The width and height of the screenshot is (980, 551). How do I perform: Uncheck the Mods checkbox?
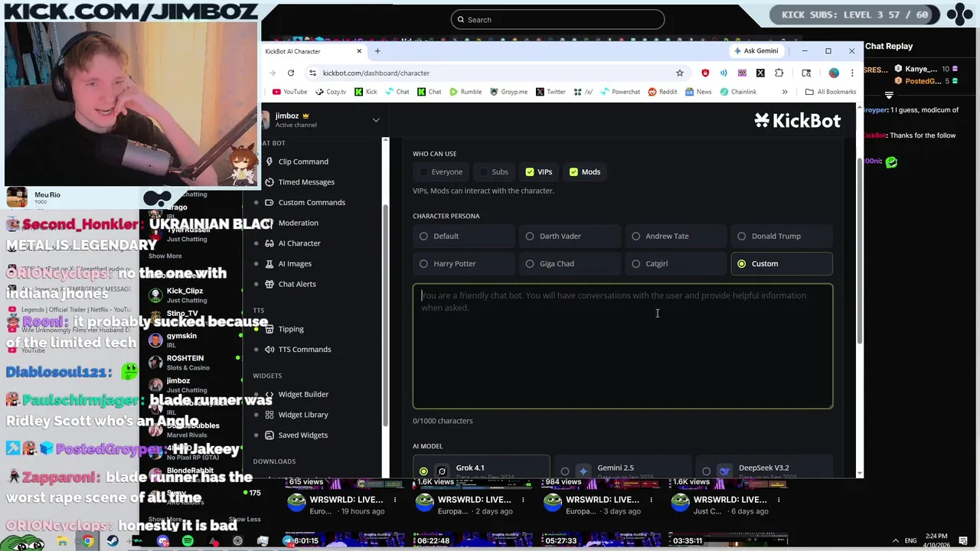pos(584,172)
